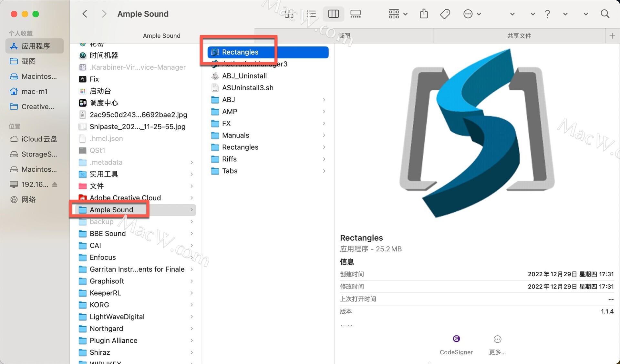Expand Garritan Instr...ents for Finale chevron

192,269
